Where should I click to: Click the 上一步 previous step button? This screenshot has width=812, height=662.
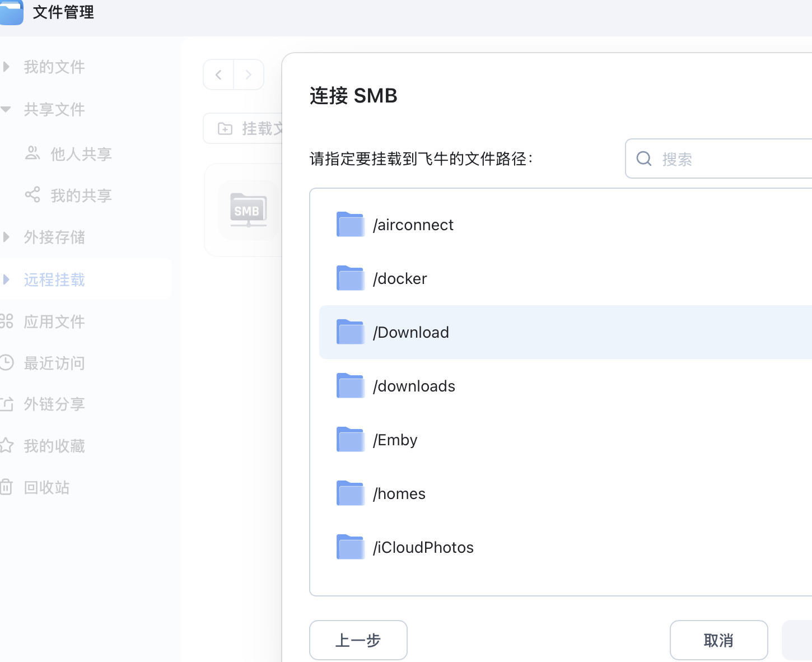tap(358, 640)
